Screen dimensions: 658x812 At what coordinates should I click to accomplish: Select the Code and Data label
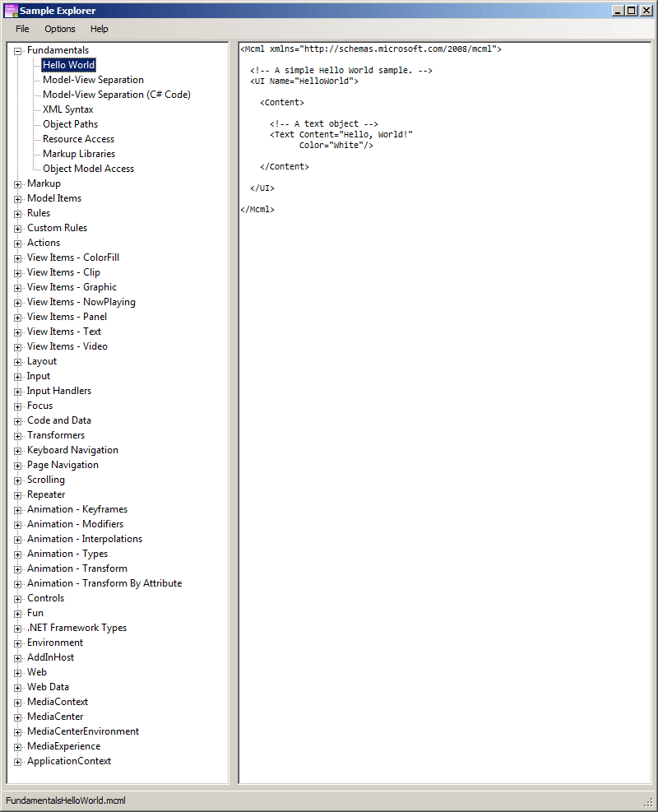(x=59, y=420)
